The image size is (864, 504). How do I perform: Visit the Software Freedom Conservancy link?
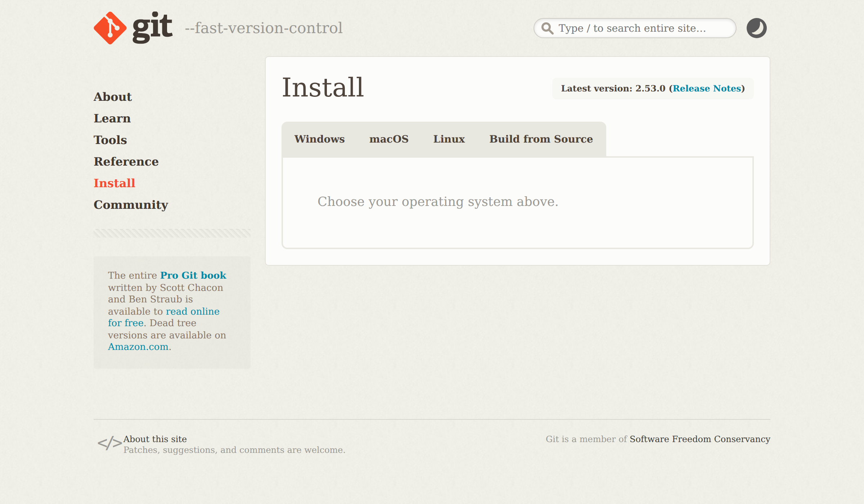pos(700,439)
